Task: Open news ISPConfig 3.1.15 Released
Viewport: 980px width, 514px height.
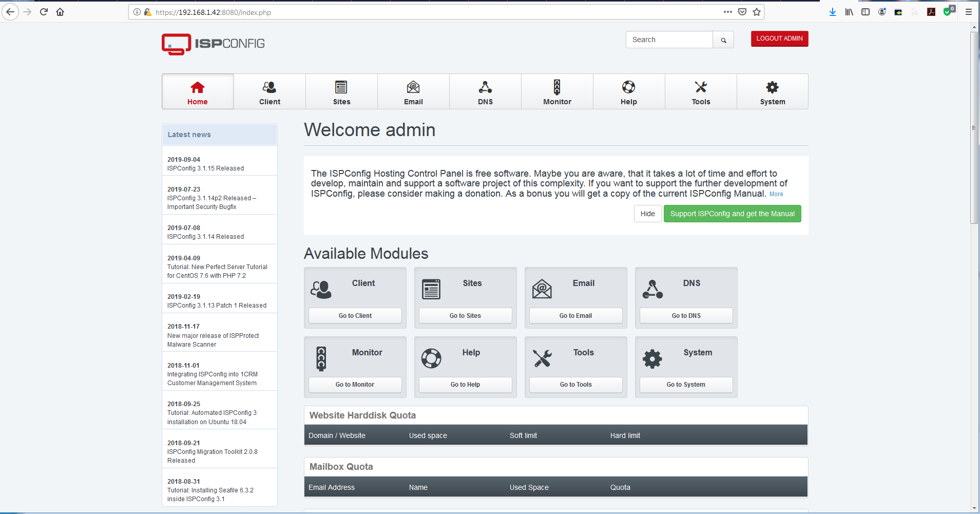Action: [205, 168]
